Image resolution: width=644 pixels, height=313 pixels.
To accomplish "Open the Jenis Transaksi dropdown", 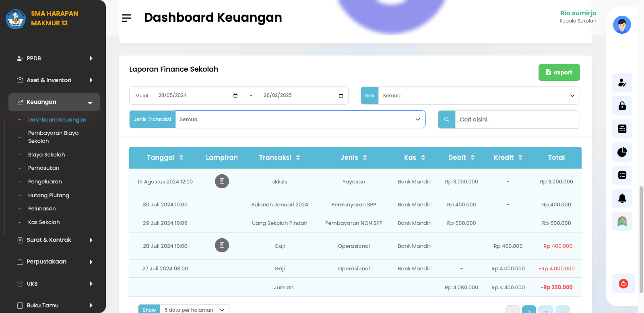I will (300, 119).
